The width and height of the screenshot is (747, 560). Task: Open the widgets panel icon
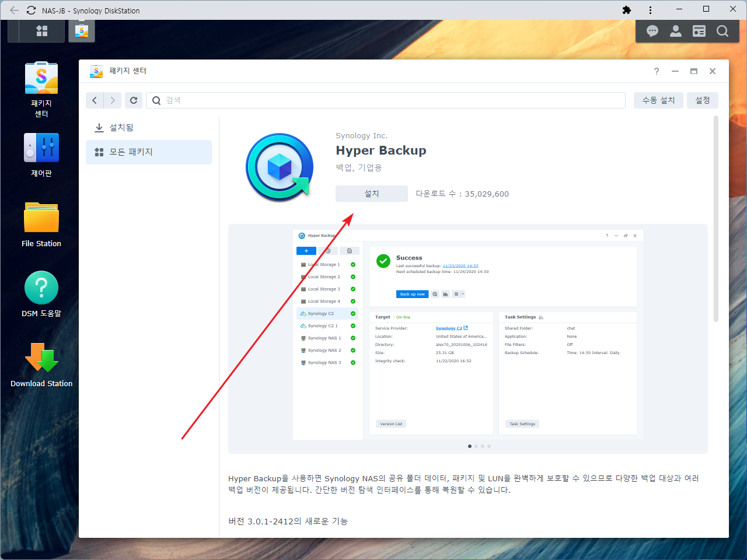[699, 31]
